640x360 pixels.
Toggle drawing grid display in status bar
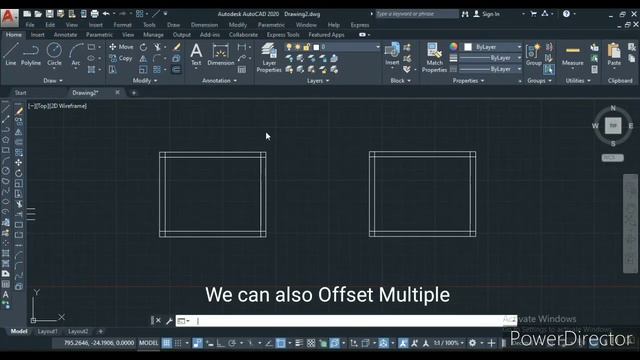[x=167, y=343]
